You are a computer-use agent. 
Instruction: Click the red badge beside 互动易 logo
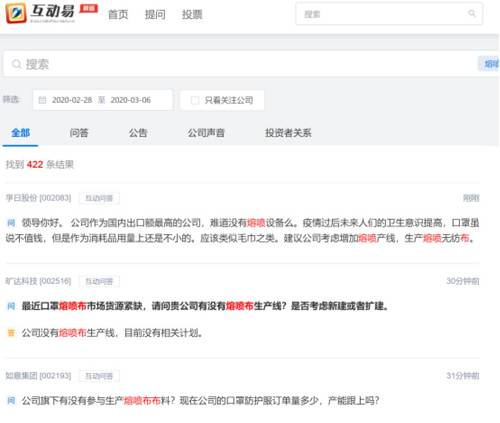point(89,8)
